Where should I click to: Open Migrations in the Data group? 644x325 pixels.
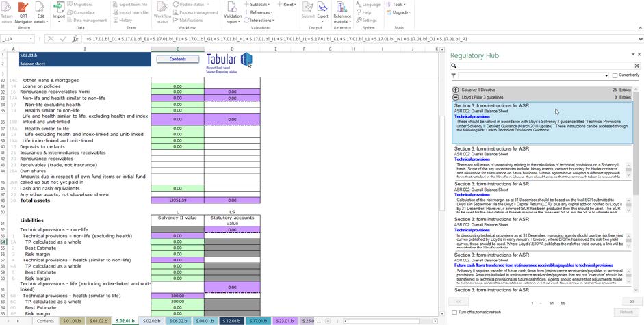pyautogui.click(x=79, y=5)
